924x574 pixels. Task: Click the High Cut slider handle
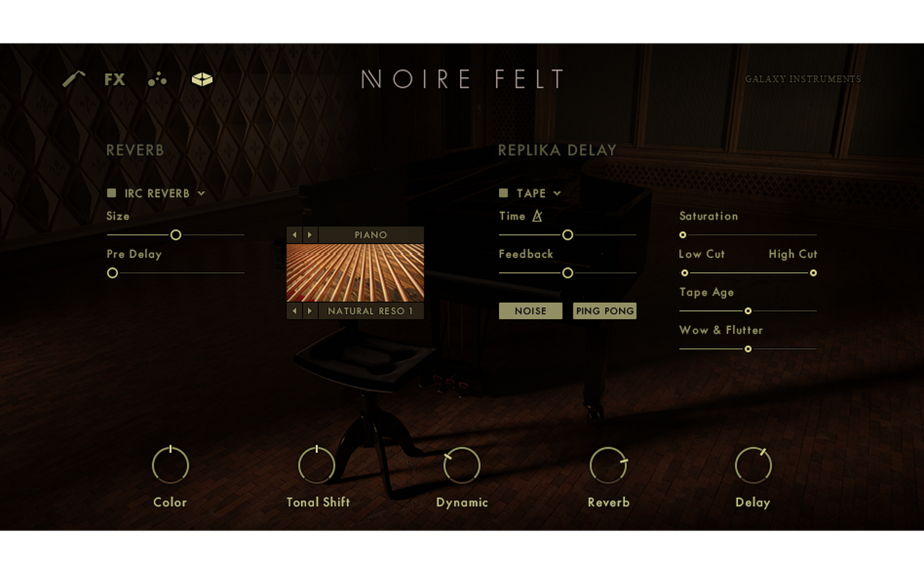[x=813, y=273]
